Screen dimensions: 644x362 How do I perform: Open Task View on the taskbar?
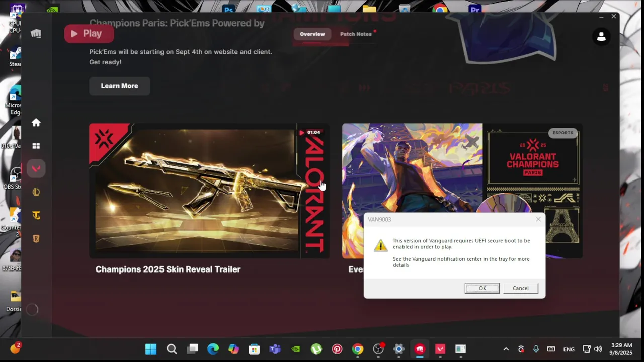pos(193,349)
